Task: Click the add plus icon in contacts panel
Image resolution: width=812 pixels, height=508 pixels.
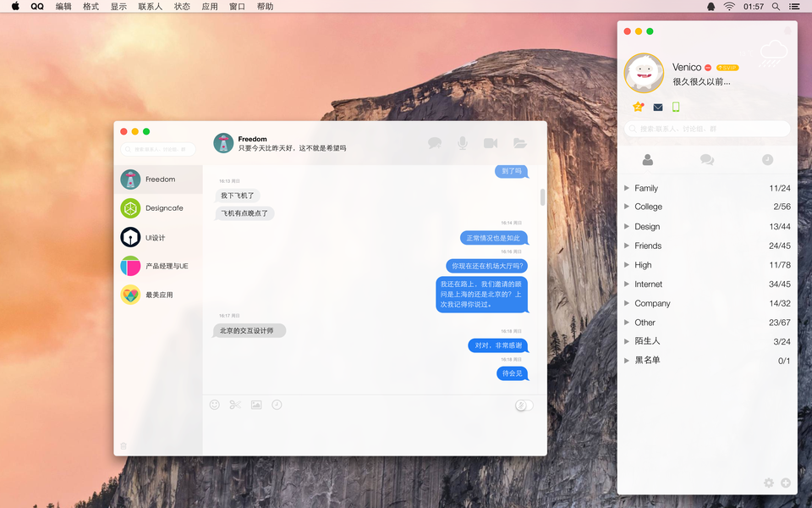Action: coord(786,483)
